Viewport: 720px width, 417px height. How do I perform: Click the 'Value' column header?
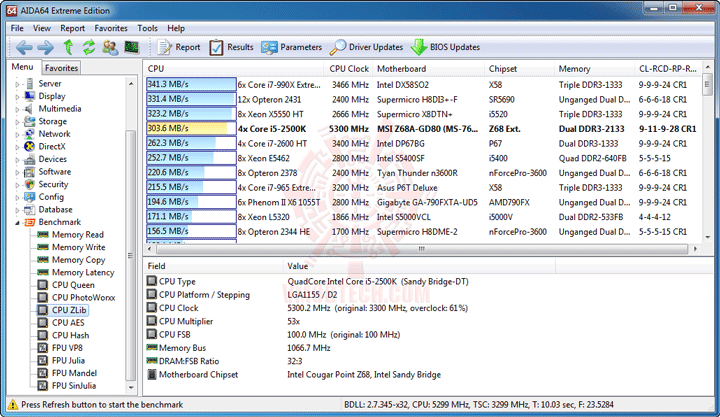tap(419, 266)
